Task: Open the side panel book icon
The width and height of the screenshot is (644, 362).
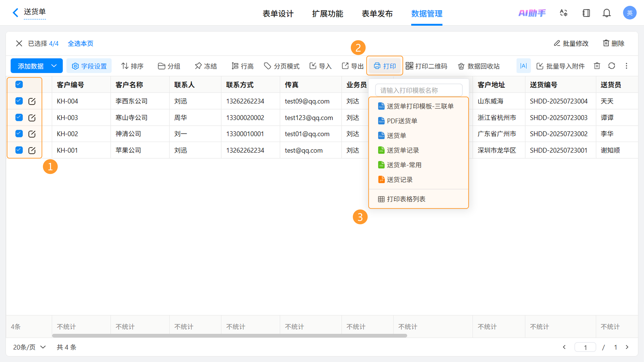Action: click(586, 13)
